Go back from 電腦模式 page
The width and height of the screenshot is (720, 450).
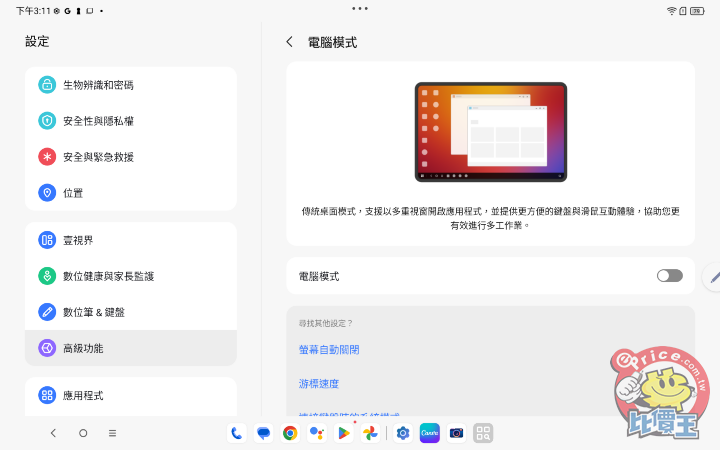(289, 42)
